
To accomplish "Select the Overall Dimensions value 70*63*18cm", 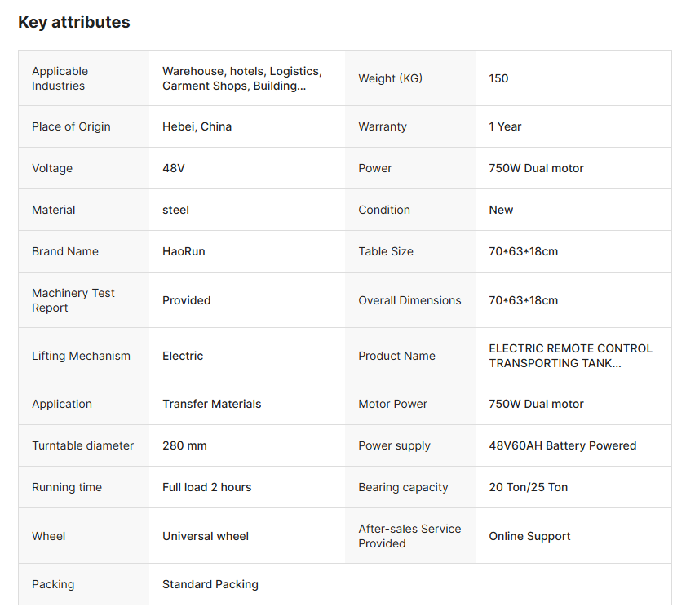I will [523, 300].
